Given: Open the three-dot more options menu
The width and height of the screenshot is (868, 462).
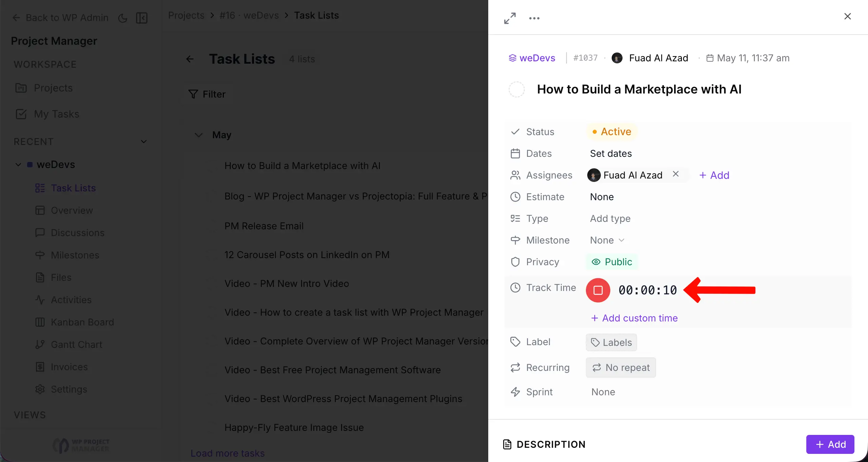Looking at the screenshot, I should coord(534,18).
